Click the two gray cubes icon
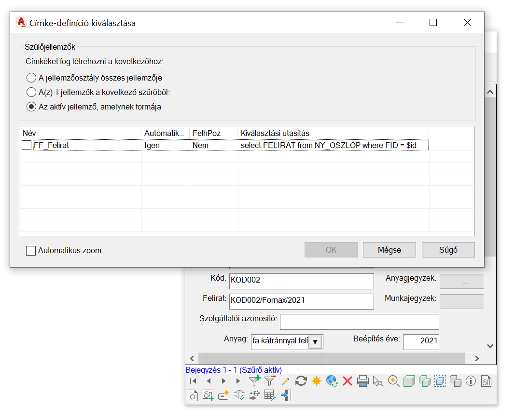 click(x=456, y=381)
